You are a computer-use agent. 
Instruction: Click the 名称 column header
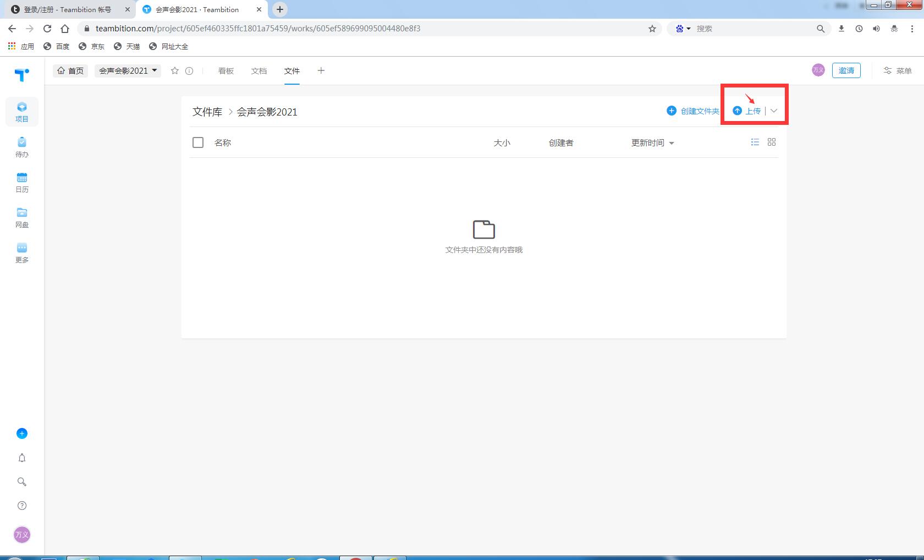223,142
